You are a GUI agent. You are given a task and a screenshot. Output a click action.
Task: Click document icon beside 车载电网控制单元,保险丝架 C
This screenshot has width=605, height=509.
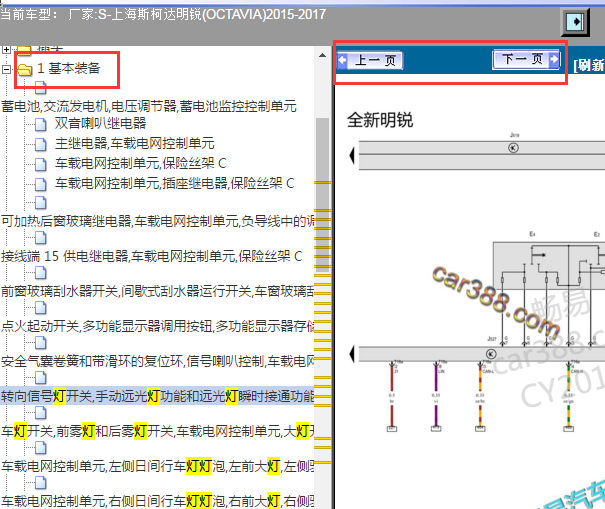pos(41,164)
